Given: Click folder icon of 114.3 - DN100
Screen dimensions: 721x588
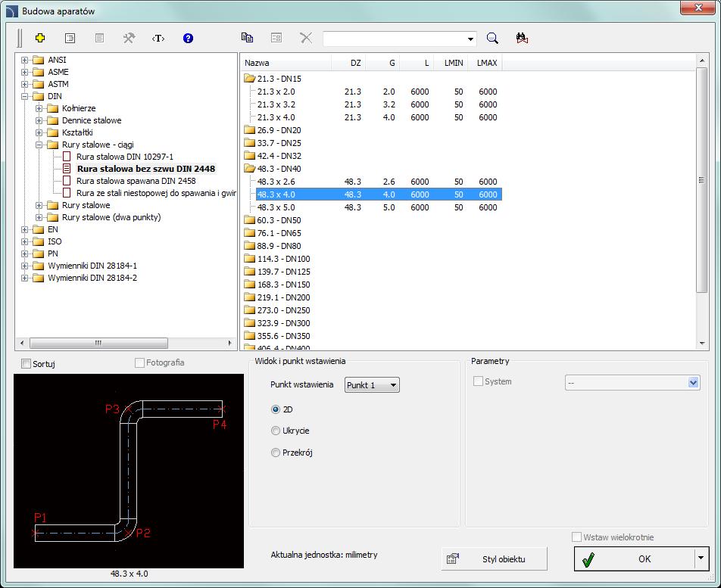Looking at the screenshot, I should click(249, 259).
